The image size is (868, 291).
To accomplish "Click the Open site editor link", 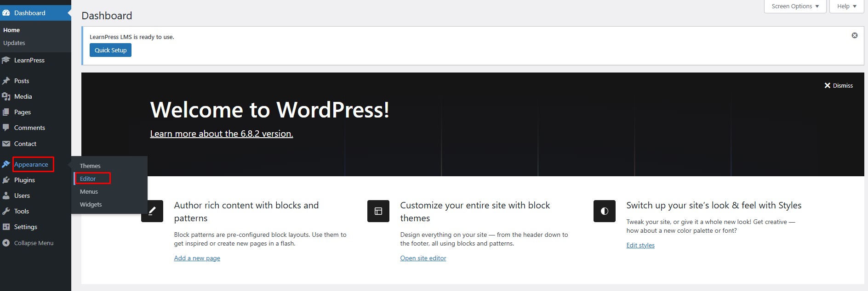I will (423, 258).
